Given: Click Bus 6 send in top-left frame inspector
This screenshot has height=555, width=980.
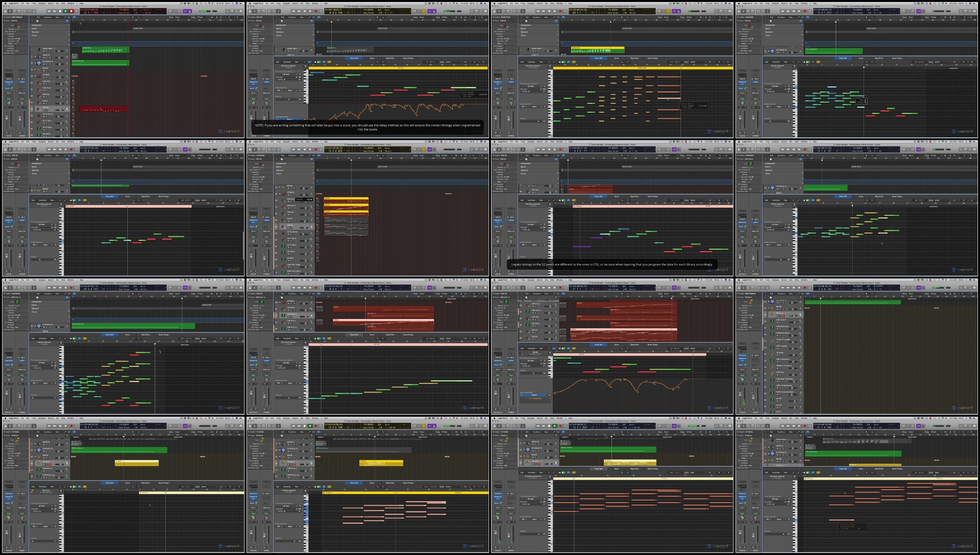Looking at the screenshot, I should click(7, 88).
